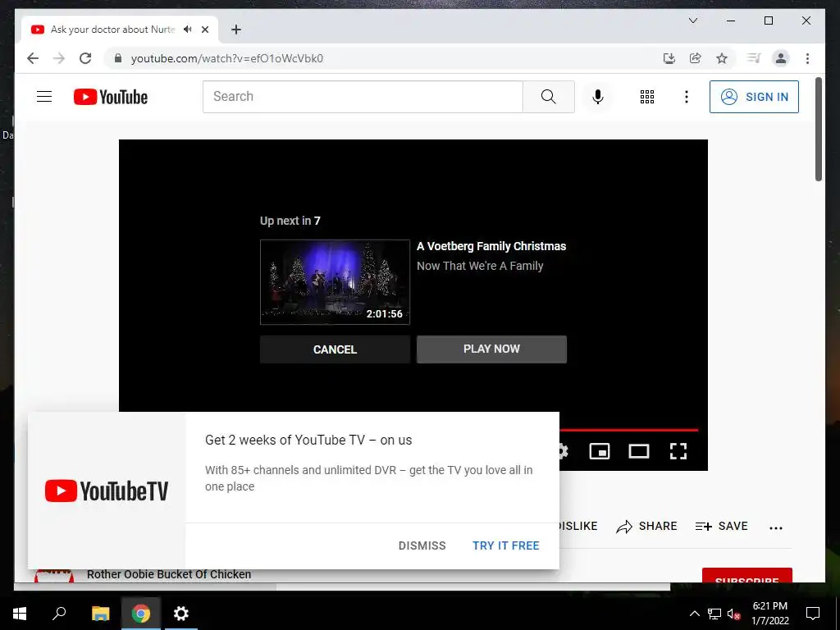This screenshot has width=840, height=630.
Task: Open network status tray icon
Action: 714,614
